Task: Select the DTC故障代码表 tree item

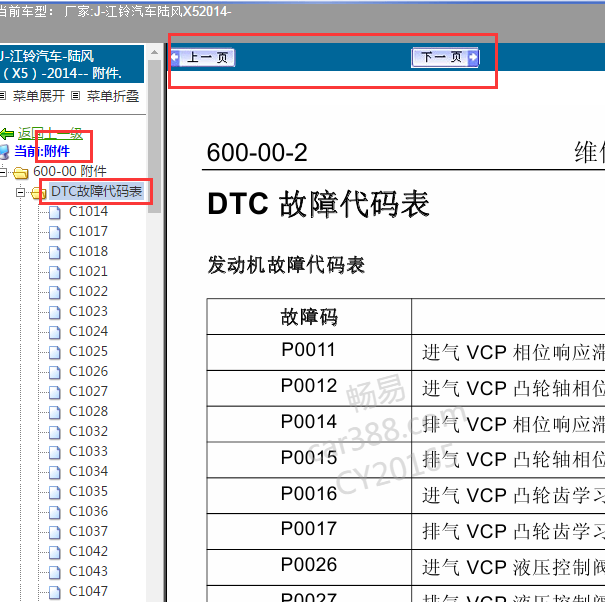Action: pos(97,191)
